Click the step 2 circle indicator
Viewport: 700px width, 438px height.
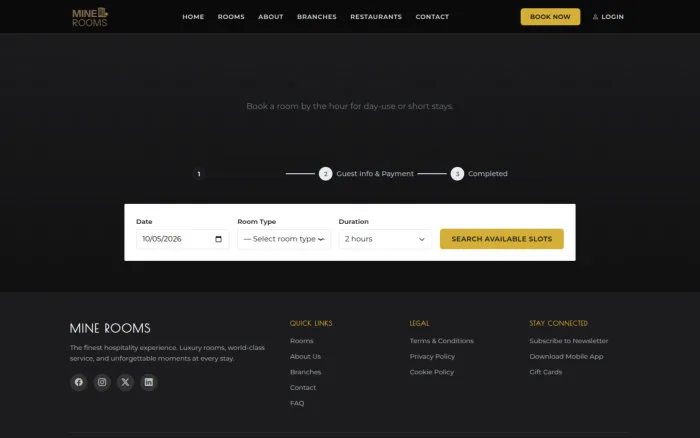pos(325,174)
